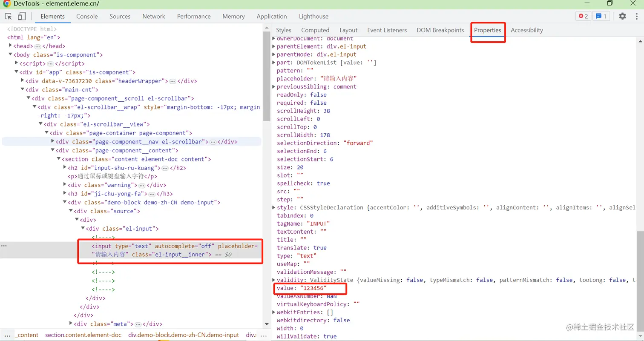Select the input type text element row
Image resolution: width=644 pixels, height=341 pixels.
pos(131,250)
